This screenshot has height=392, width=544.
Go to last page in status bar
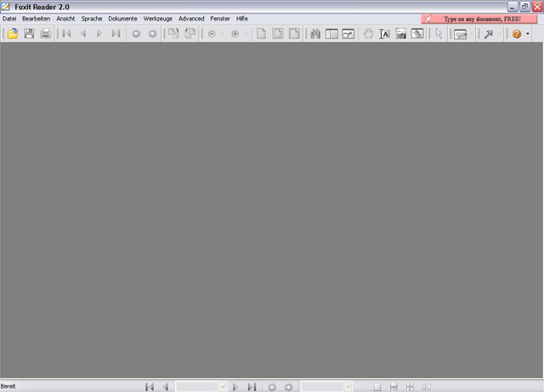252,387
